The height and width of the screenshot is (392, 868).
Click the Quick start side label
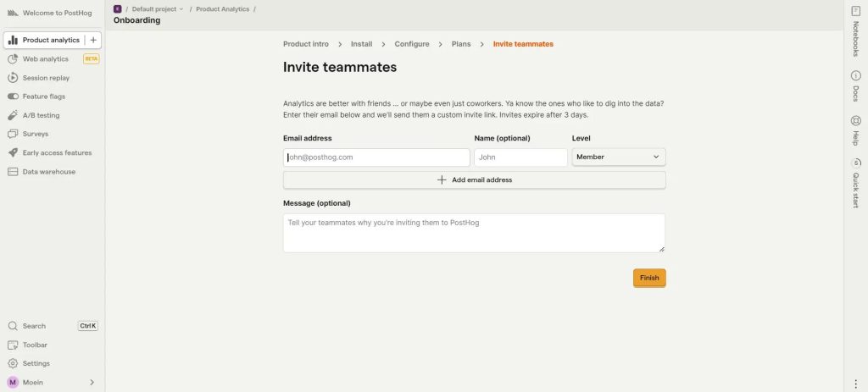click(855, 190)
